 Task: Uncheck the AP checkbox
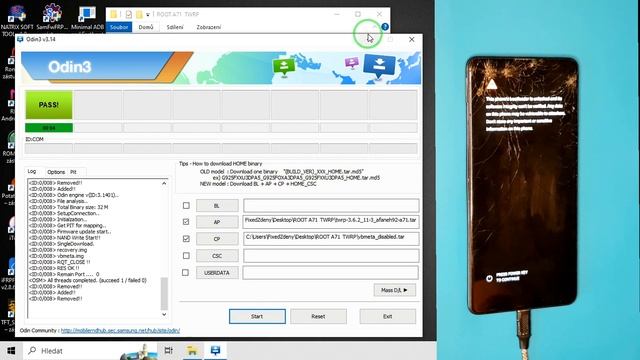pyautogui.click(x=186, y=222)
